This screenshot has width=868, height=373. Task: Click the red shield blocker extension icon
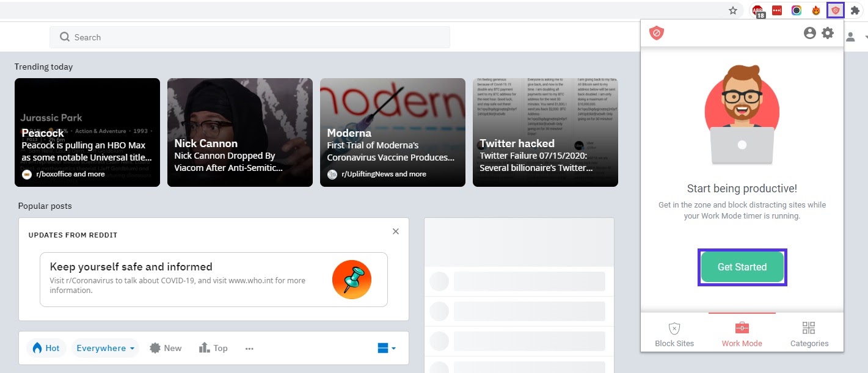pos(835,10)
